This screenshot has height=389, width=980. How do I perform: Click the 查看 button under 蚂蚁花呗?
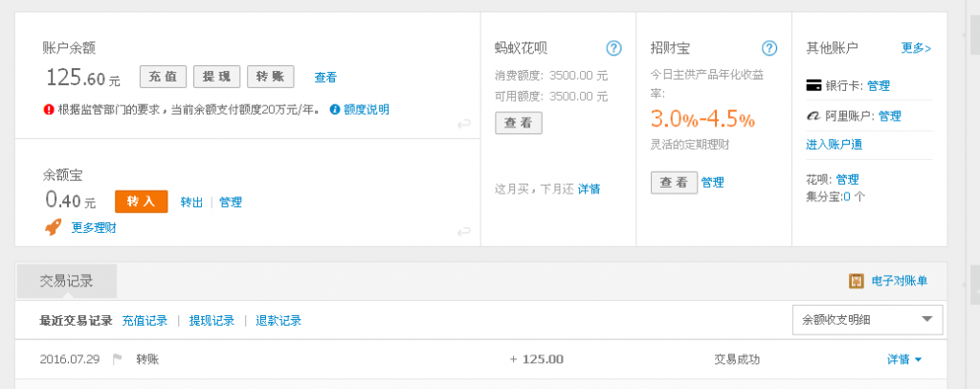tap(518, 123)
